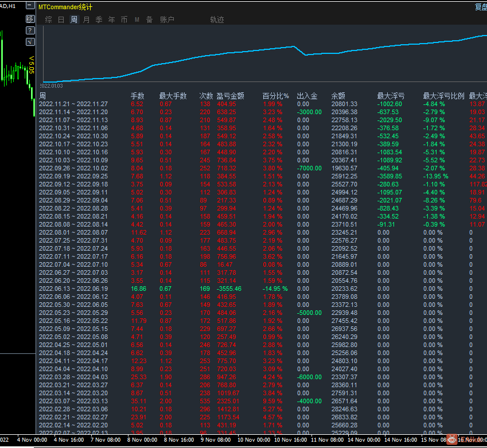The image size is (487, 448).
Task: Click the 移 move panel button
Action: (30, 20)
